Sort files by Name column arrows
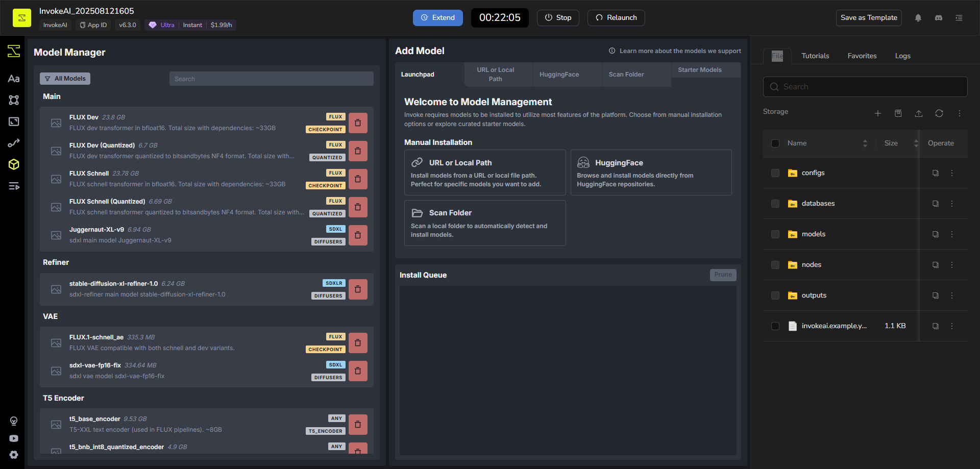The image size is (980, 469). (x=865, y=143)
